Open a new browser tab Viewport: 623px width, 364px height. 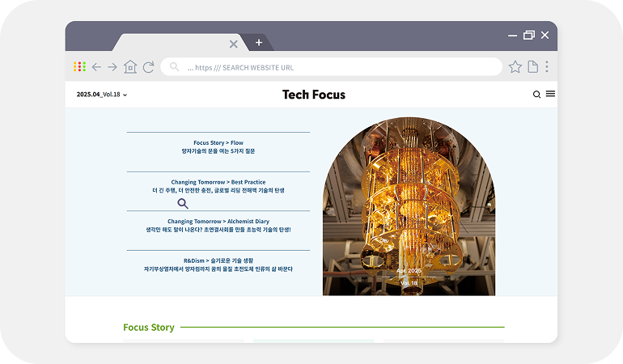(x=259, y=43)
